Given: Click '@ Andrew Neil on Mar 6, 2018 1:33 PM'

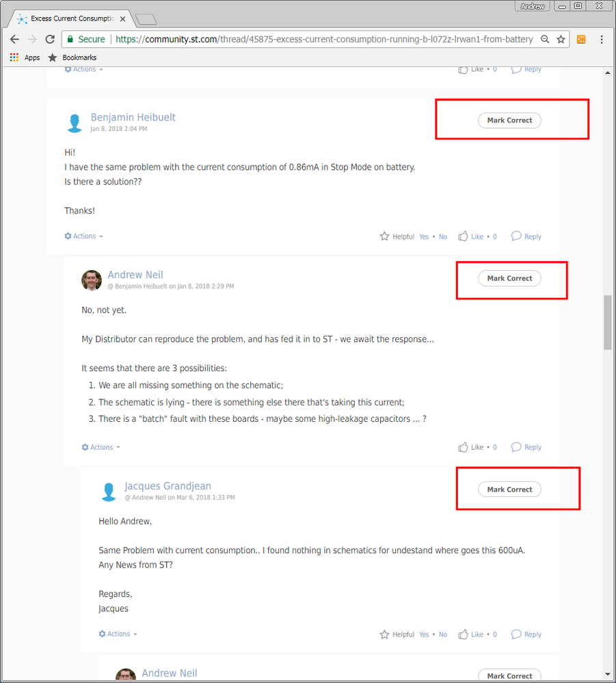Looking at the screenshot, I should tap(180, 498).
